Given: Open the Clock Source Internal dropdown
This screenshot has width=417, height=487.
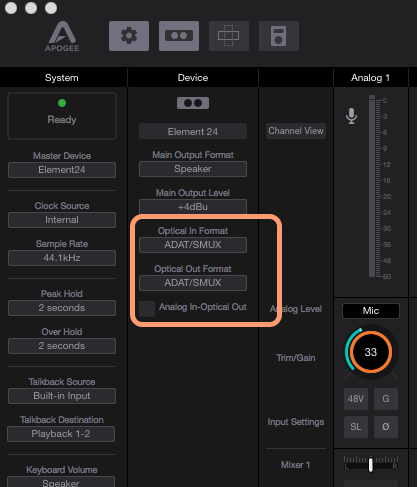Looking at the screenshot, I should pos(62,220).
